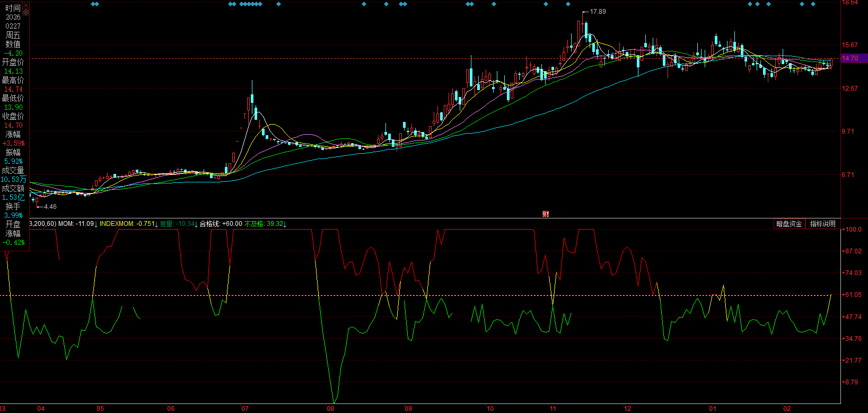This screenshot has height=413, width=868.
Task: Click the +61.05 level on indicator axis
Action: tap(853, 295)
